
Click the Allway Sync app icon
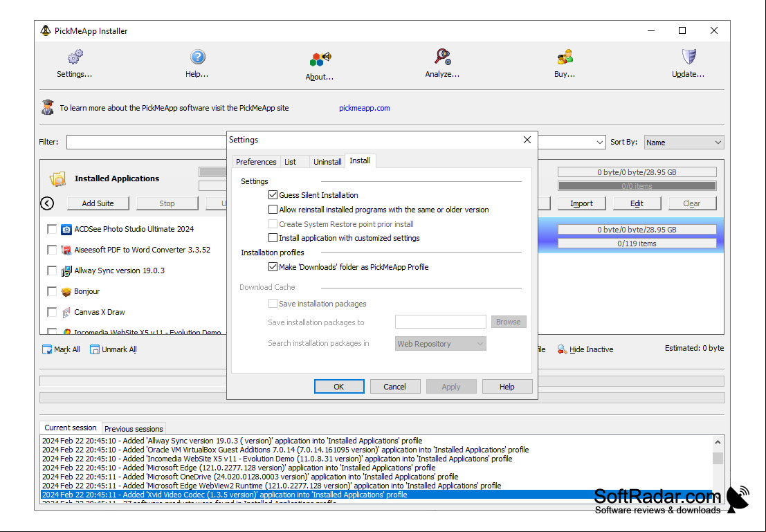[x=66, y=270]
